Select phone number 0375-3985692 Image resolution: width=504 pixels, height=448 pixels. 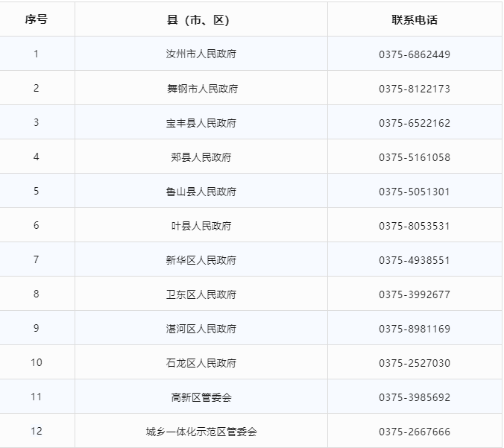pos(415,397)
